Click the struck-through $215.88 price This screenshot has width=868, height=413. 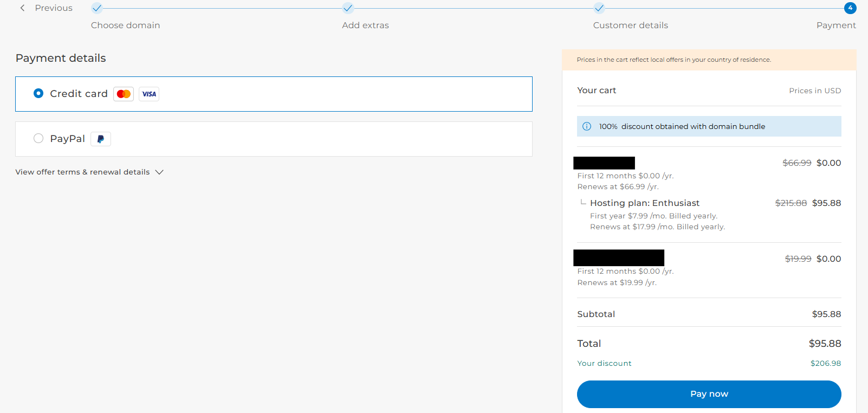791,203
